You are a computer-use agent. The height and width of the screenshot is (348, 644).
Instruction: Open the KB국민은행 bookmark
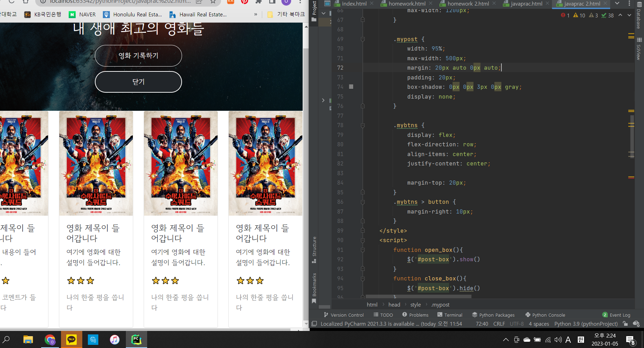pos(43,14)
